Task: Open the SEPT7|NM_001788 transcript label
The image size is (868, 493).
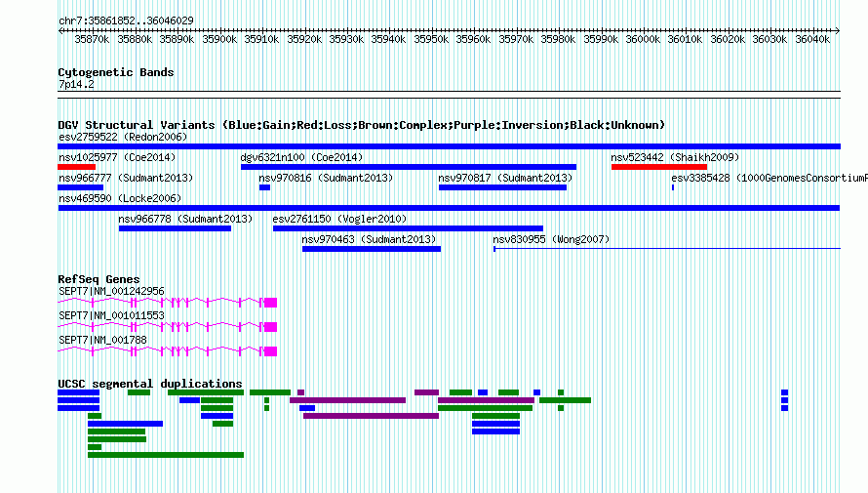Action: [x=102, y=340]
